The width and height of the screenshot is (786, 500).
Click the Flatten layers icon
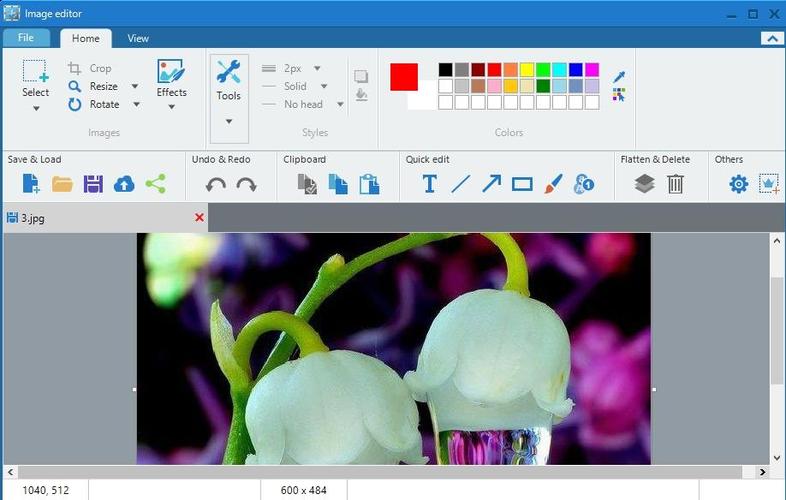645,184
